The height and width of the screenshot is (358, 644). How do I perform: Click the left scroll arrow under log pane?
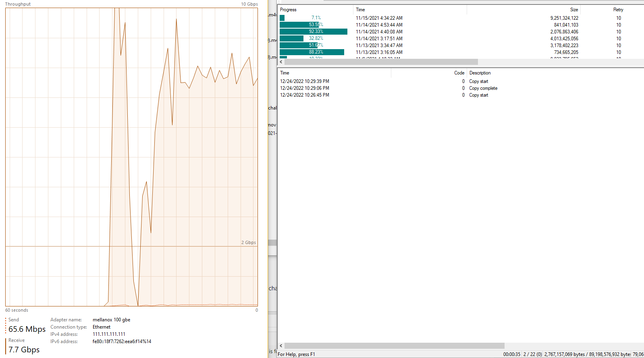(281, 346)
